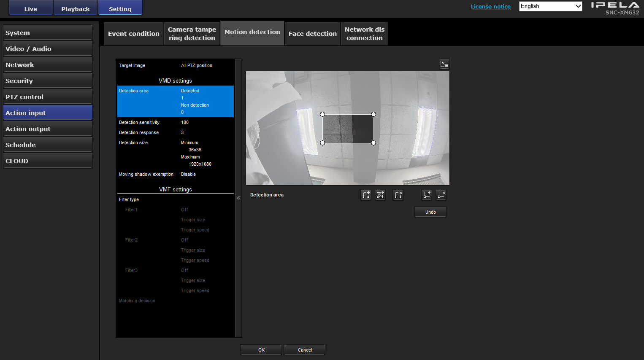The width and height of the screenshot is (644, 360).
Task: Click the add detection area icon
Action: click(x=366, y=195)
